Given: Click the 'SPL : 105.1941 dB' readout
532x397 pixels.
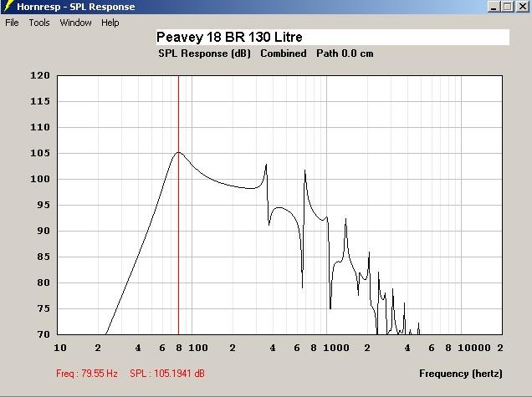Looking at the screenshot, I should coord(167,374).
